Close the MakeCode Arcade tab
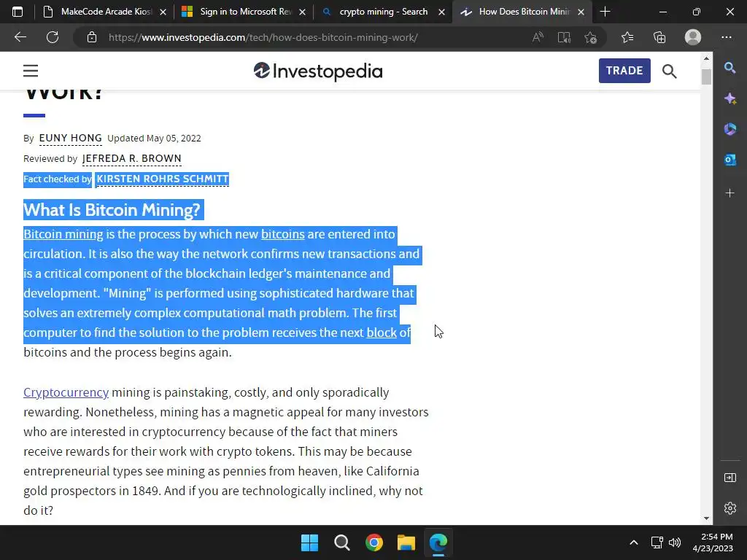This screenshot has height=560, width=747. pos(163,12)
